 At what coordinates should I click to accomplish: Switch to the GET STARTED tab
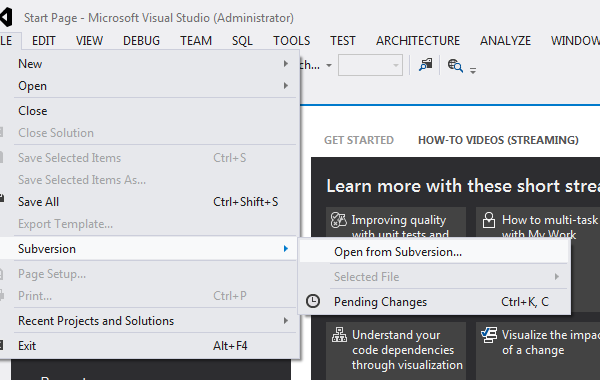coord(359,140)
